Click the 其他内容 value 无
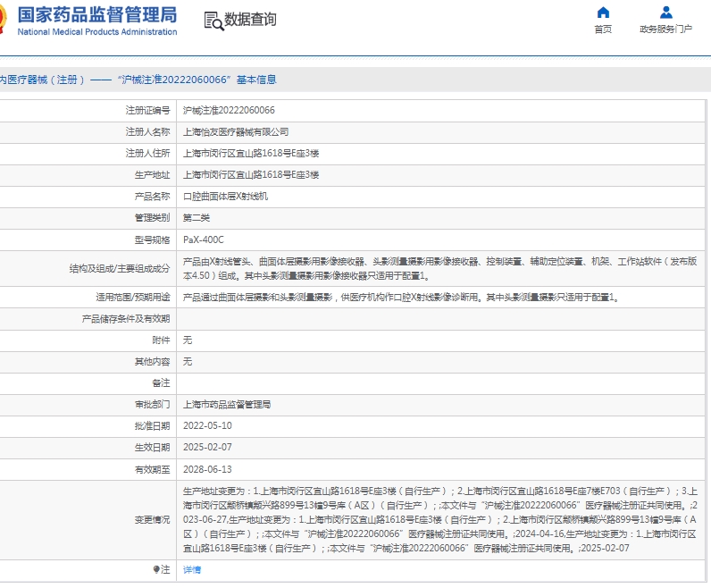 [x=188, y=362]
